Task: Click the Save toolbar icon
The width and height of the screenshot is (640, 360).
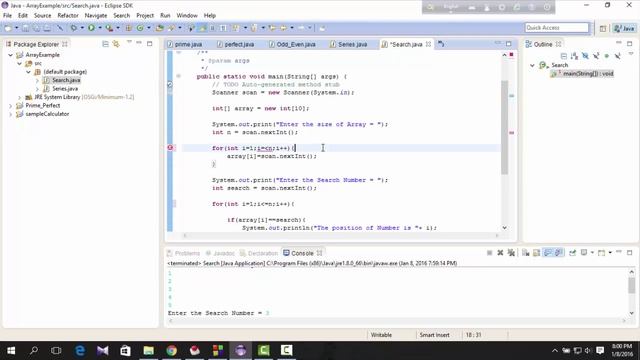Action: pos(25,28)
